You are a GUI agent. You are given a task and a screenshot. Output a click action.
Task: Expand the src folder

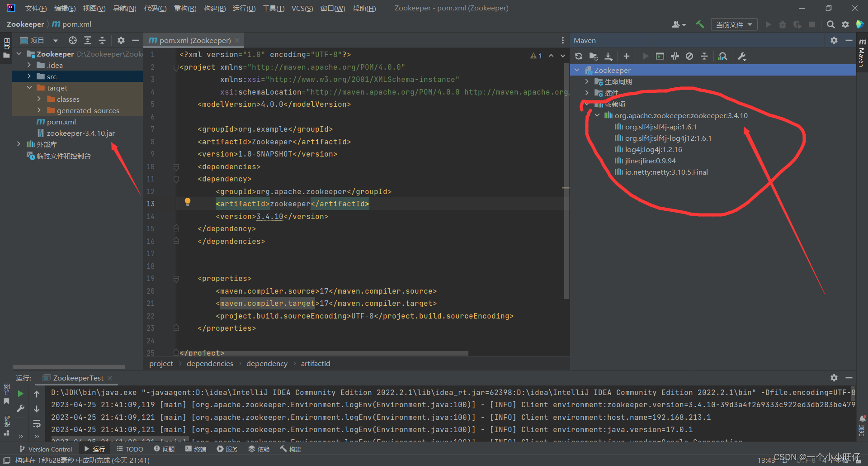click(29, 76)
